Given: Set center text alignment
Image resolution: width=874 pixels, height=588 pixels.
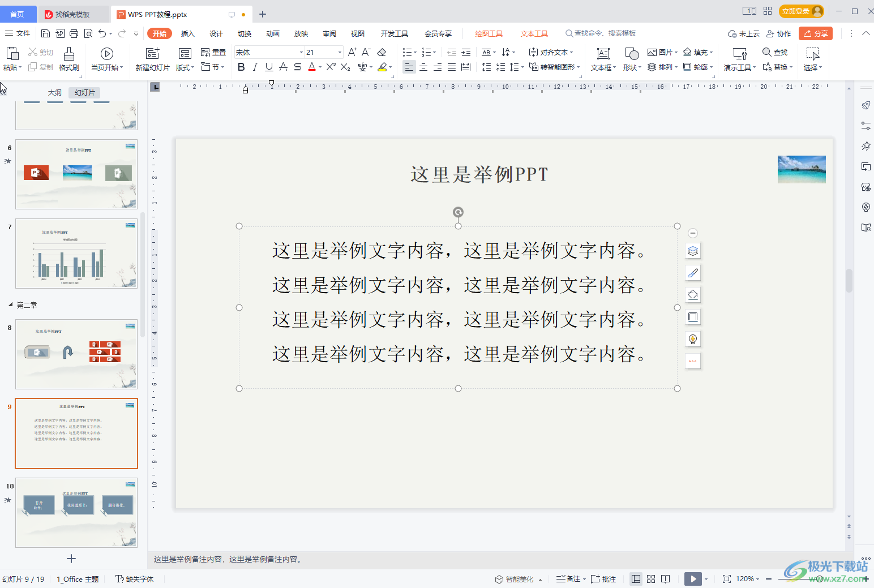Looking at the screenshot, I should 423,67.
